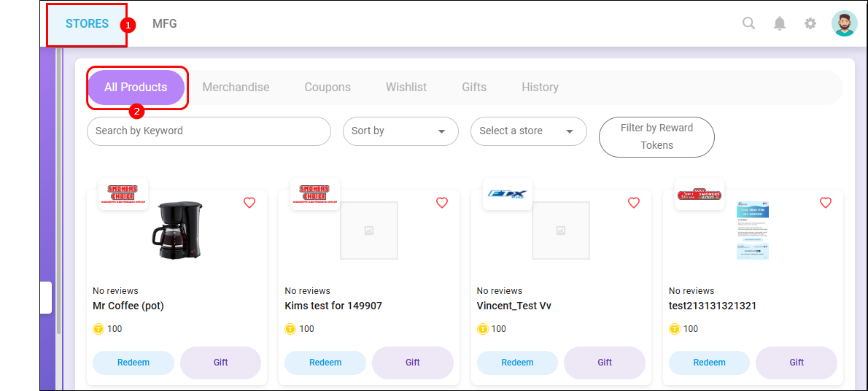
Task: Open the notifications bell icon
Action: [780, 23]
